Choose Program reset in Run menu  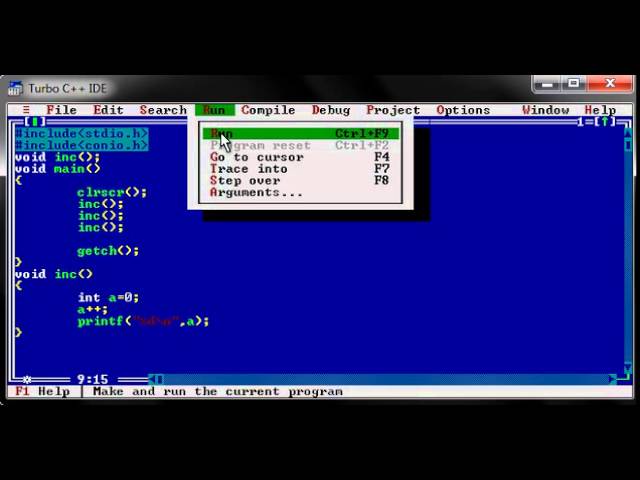(x=300, y=145)
